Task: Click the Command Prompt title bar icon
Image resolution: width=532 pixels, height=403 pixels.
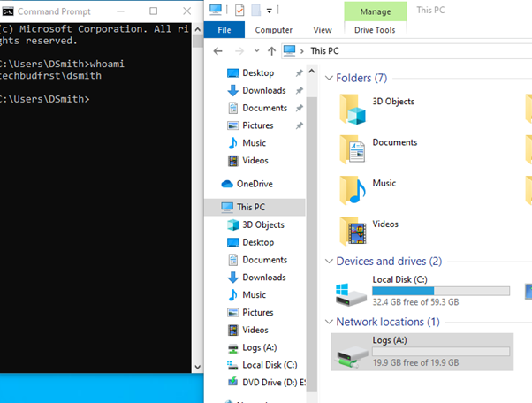Action: (8, 11)
